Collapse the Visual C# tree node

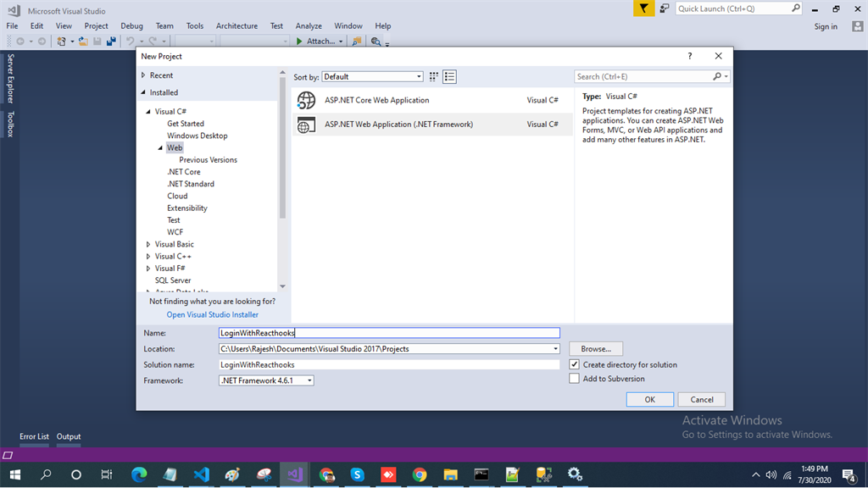coord(147,111)
